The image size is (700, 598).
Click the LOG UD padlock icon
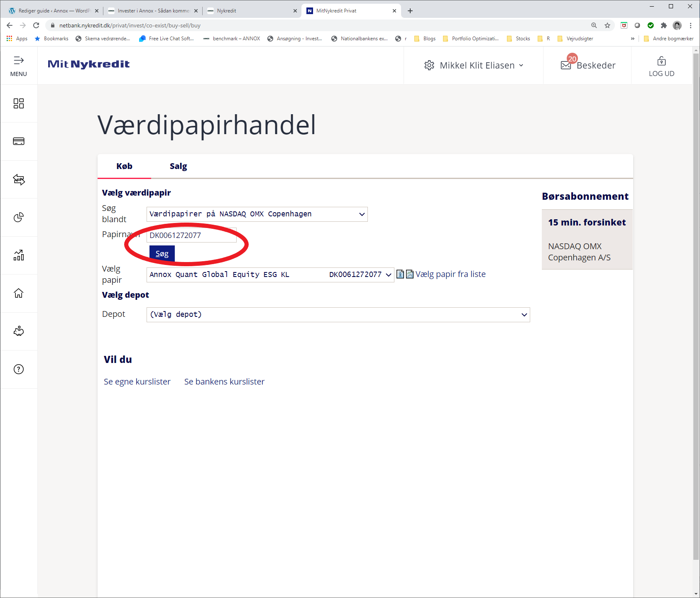(662, 61)
